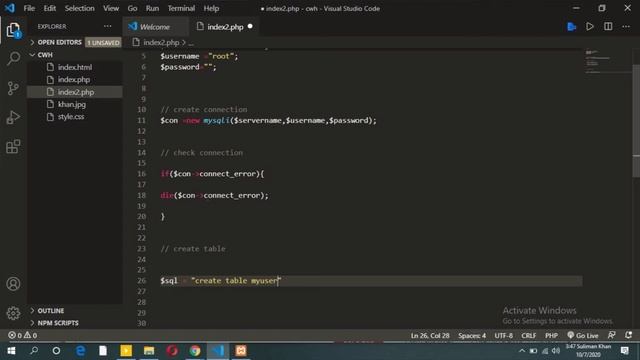This screenshot has width=640, height=360.
Task: Open editor More Actions ellipsis
Action: coord(626,27)
